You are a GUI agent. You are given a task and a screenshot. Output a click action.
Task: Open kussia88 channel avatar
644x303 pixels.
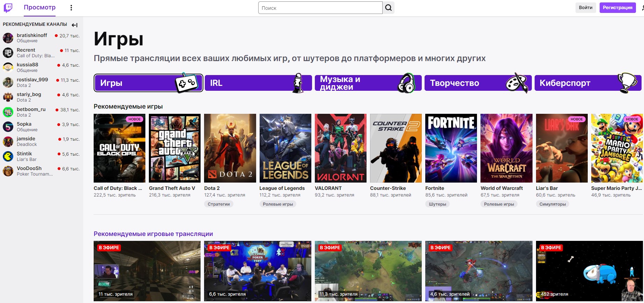click(8, 67)
